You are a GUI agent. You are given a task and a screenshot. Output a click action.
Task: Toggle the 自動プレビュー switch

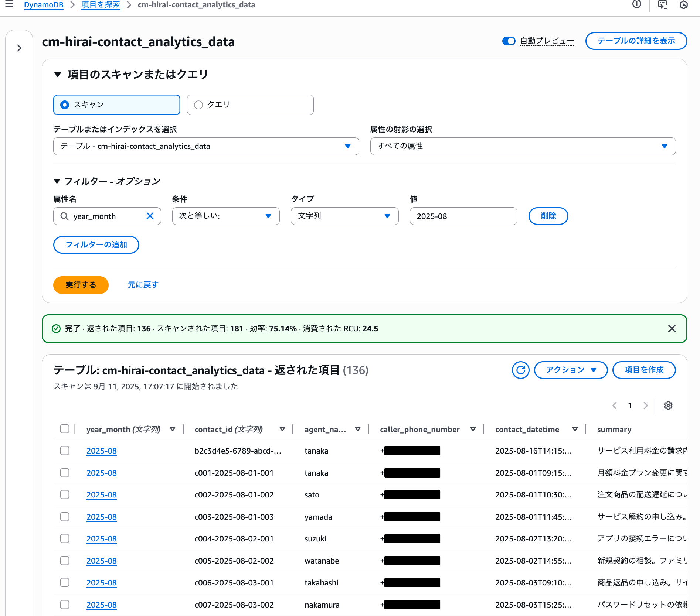coord(509,41)
